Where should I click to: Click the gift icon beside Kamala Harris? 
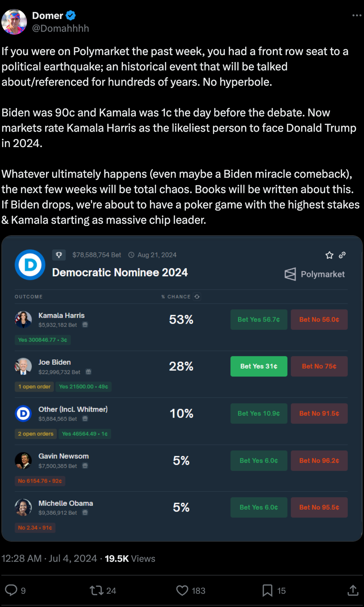pyautogui.click(x=85, y=325)
